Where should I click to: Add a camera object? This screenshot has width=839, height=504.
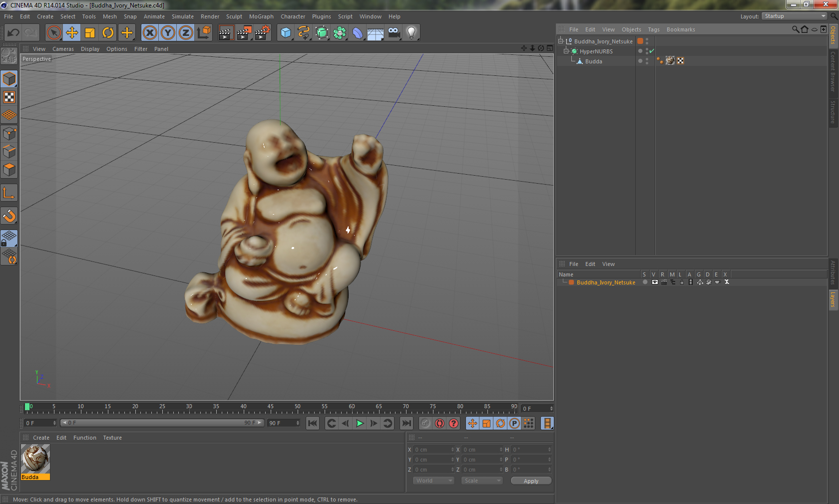click(x=394, y=33)
